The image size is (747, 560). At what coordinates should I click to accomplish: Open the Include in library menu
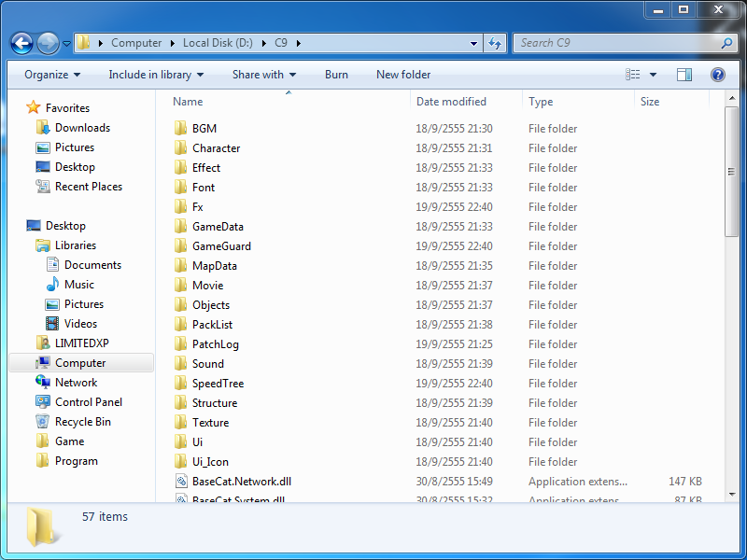coord(156,75)
